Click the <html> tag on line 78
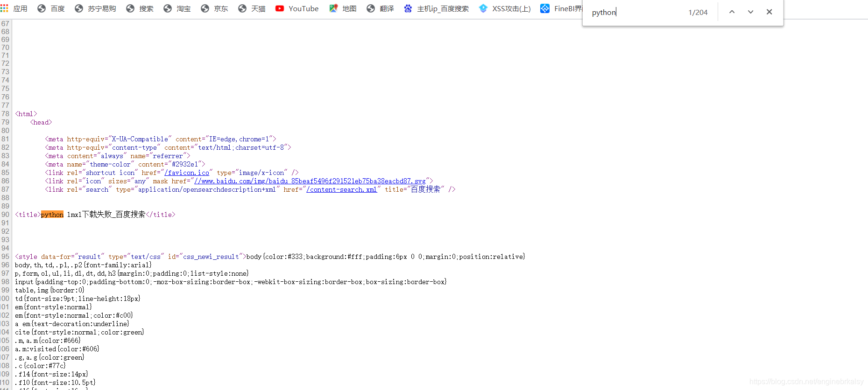 click(26, 114)
